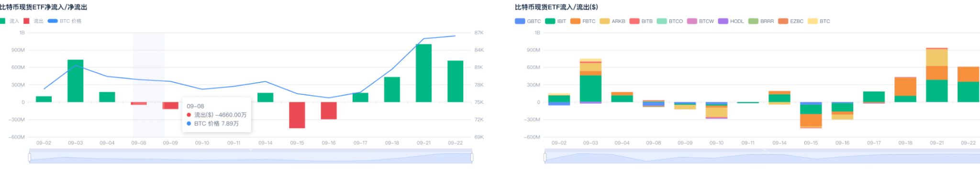Click the -600M label on net-flow chart axis
The width and height of the screenshot is (980, 173).
click(x=17, y=137)
